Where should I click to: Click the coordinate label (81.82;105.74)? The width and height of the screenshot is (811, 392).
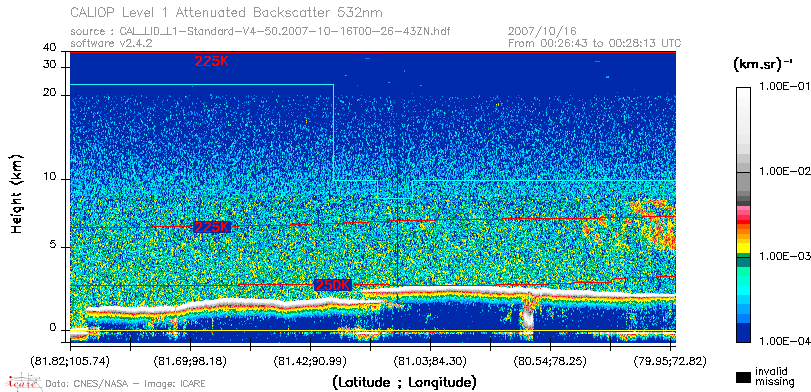point(71,360)
